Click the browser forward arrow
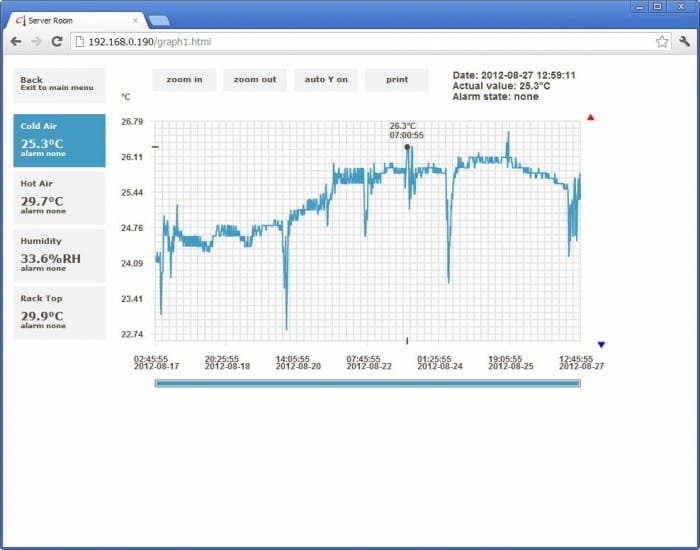700x550 pixels. point(36,42)
